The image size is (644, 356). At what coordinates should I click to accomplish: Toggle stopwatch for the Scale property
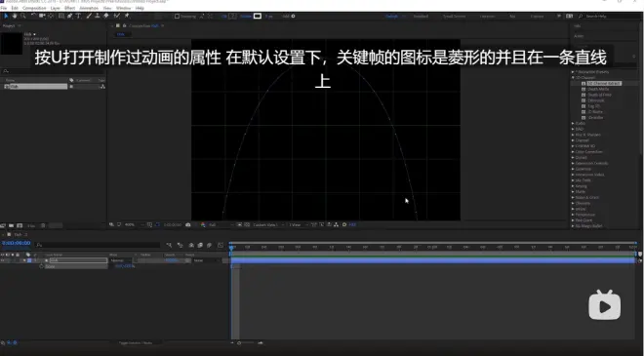[x=41, y=266]
